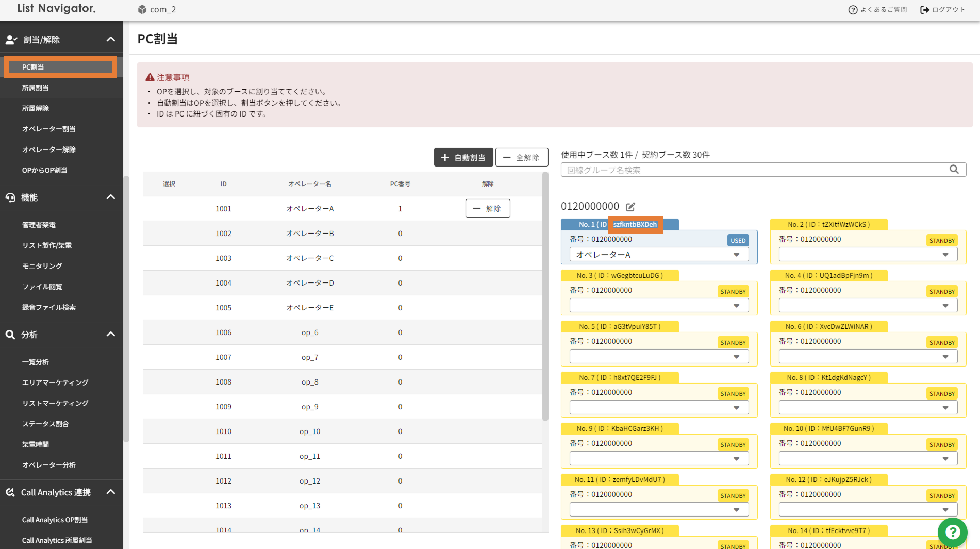Screen dimensions: 980x549
Task: Select モニタリング from the sidebar menu
Action: point(42,266)
